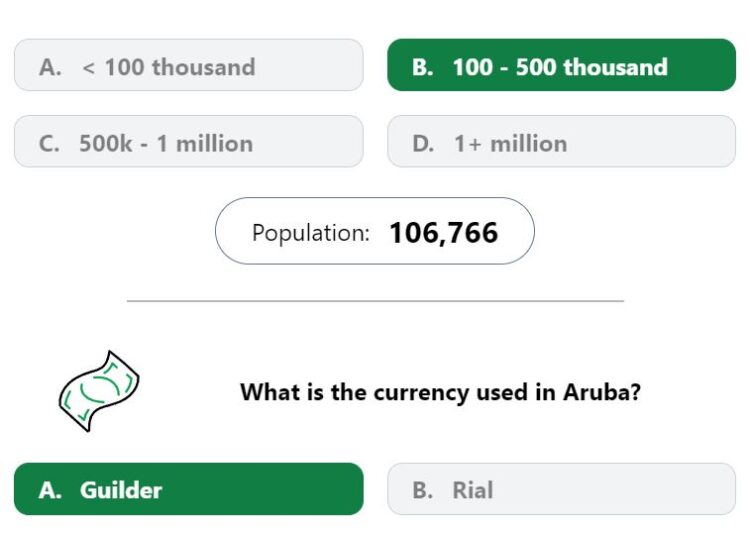This screenshot has width=750, height=536.
Task: Click the "D." letter beside "1+ million"
Action: 423,143
